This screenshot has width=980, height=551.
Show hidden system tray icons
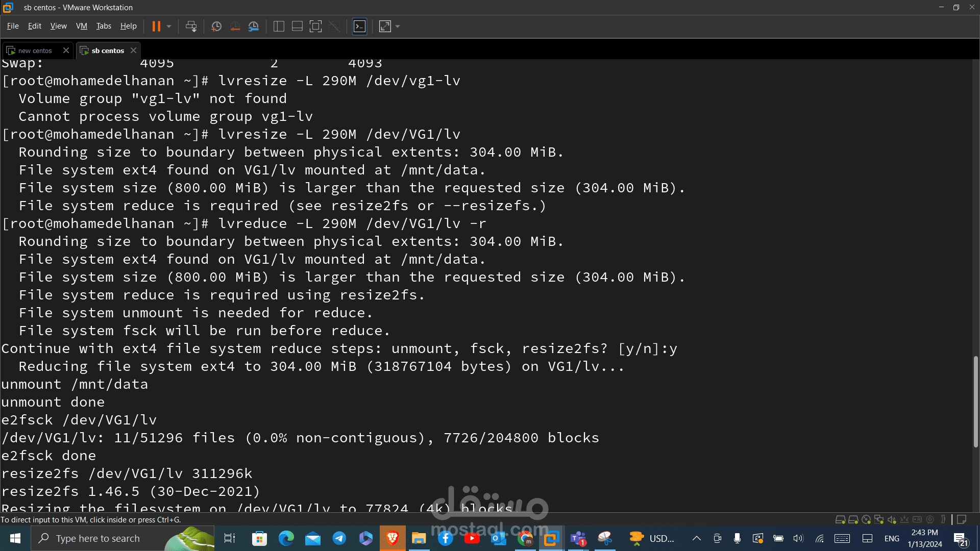(696, 538)
